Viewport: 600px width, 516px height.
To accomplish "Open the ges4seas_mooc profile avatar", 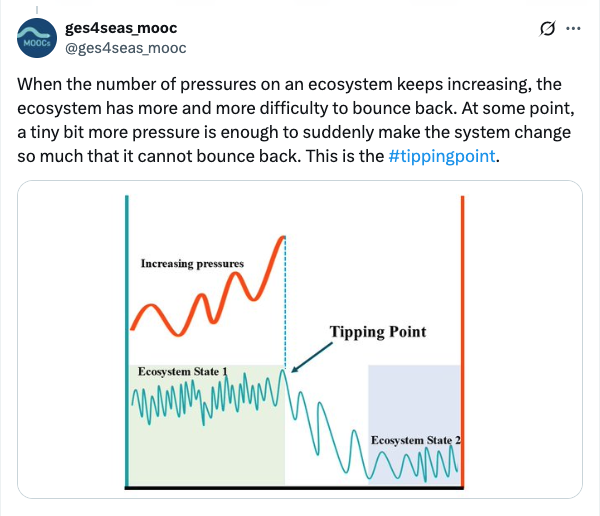I will [36, 38].
